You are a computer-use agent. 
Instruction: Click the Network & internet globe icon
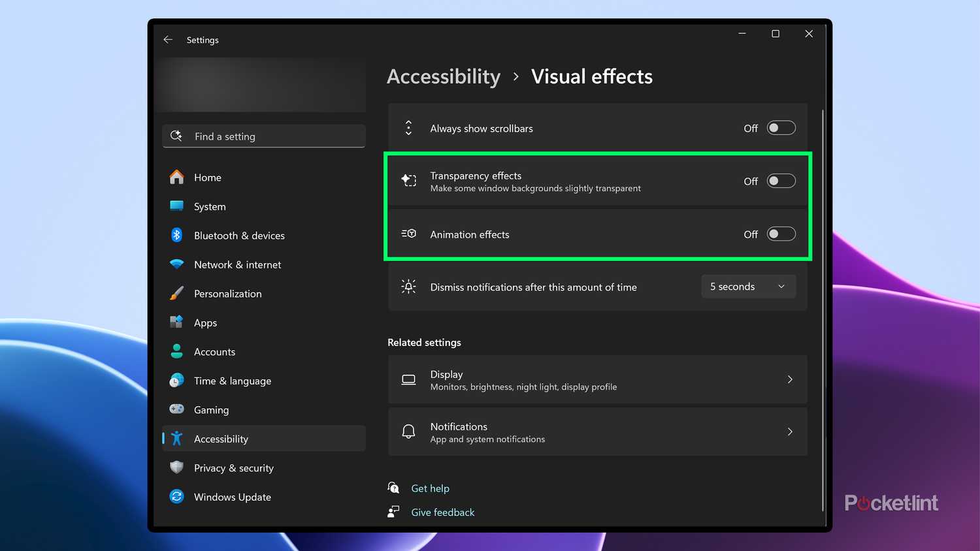(x=176, y=264)
